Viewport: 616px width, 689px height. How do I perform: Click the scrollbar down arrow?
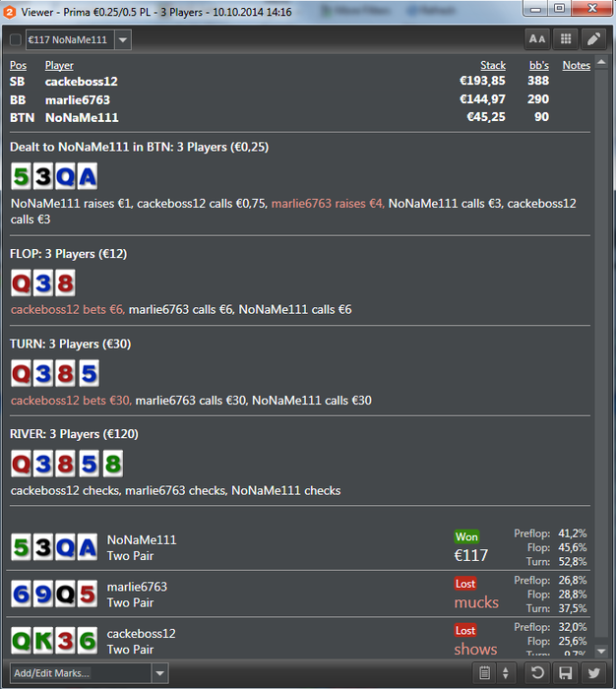pos(601,651)
